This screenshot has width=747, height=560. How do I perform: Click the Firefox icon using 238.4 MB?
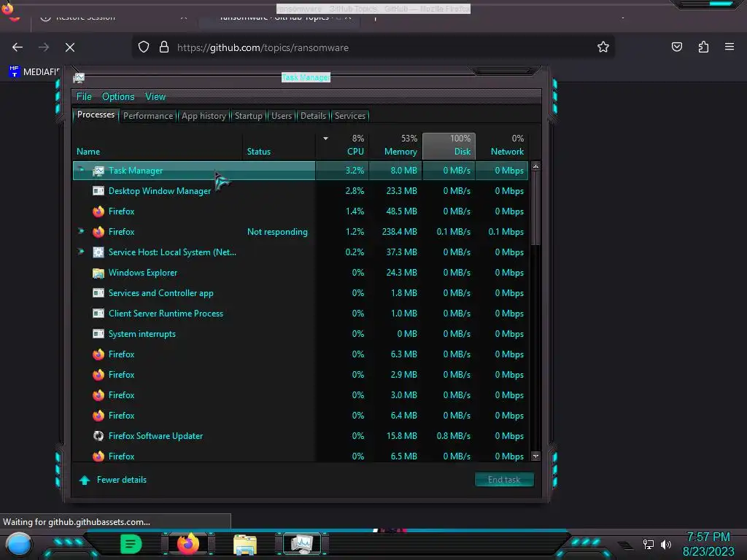(x=98, y=232)
